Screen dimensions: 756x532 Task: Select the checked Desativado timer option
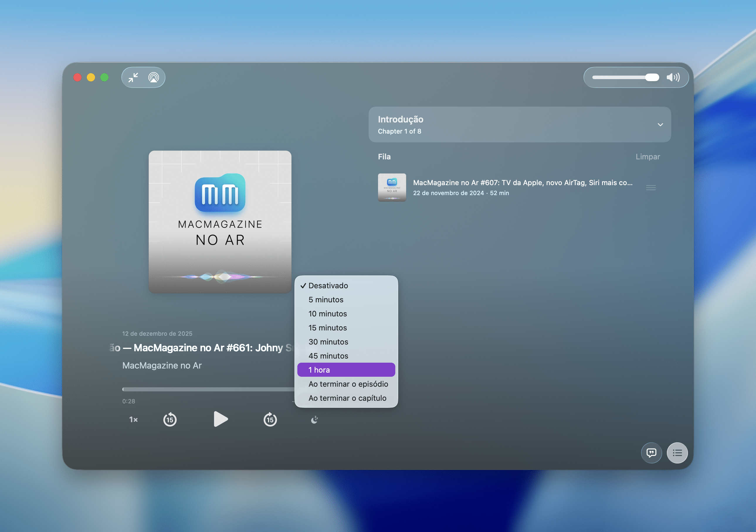pos(328,286)
